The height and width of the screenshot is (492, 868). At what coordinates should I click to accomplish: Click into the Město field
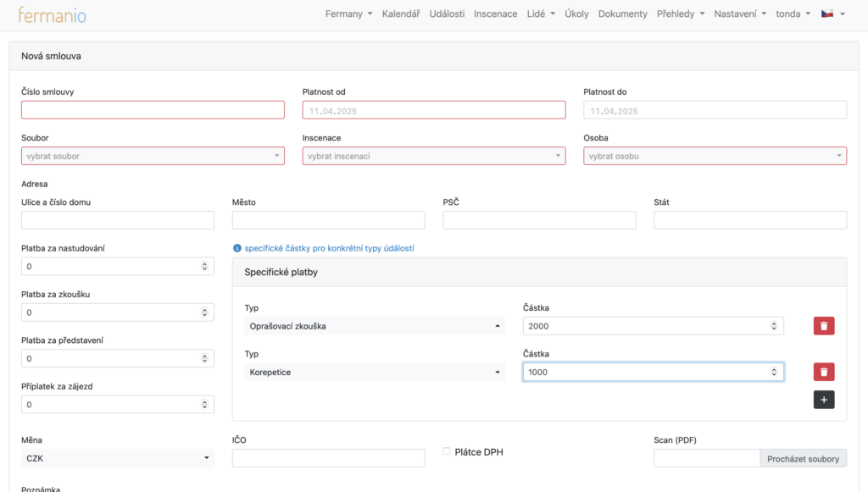(x=329, y=220)
